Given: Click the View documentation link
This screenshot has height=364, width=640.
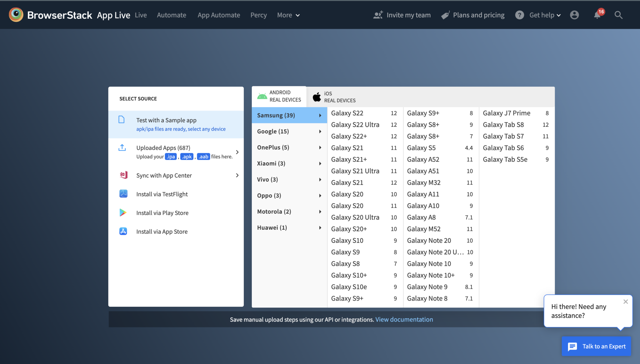Looking at the screenshot, I should [x=404, y=319].
